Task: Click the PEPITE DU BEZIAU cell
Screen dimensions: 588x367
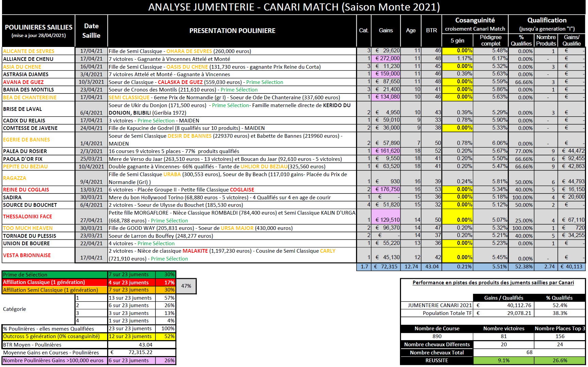Action: pos(38,166)
